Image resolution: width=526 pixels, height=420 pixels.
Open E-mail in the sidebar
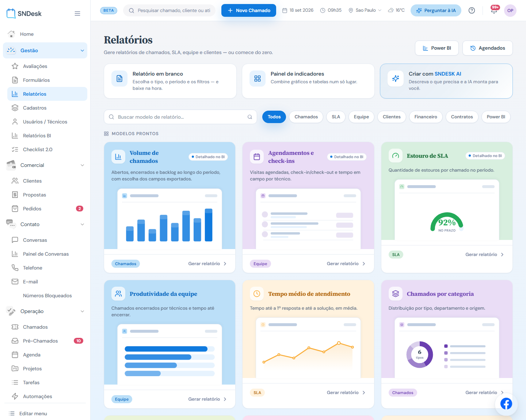[47, 282]
